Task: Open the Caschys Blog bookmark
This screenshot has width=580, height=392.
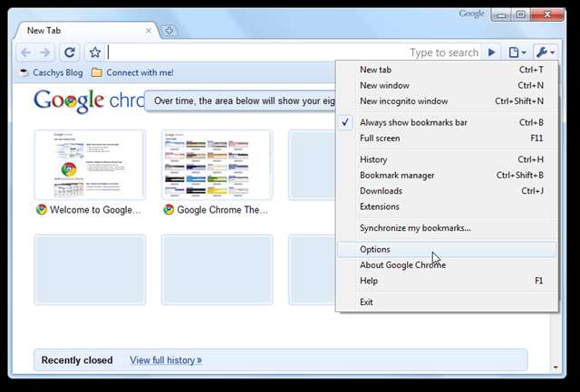Action: (x=52, y=72)
